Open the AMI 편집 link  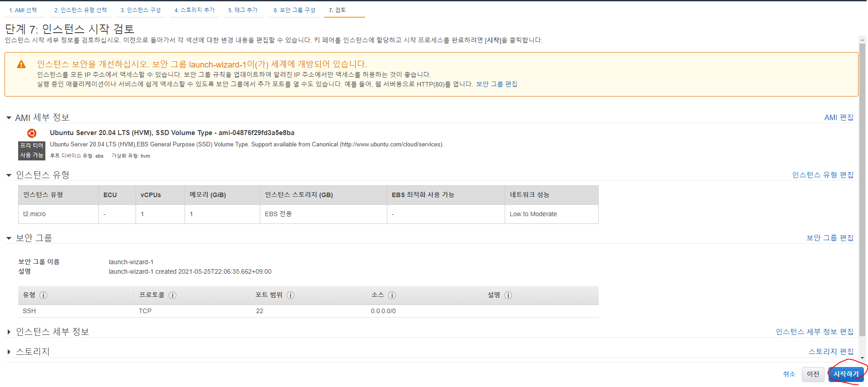(x=839, y=117)
